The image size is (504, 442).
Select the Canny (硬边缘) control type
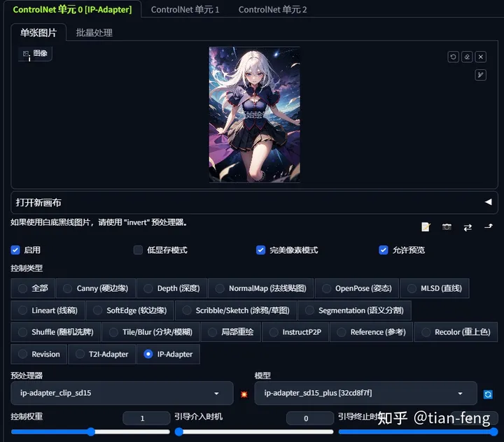point(96,288)
